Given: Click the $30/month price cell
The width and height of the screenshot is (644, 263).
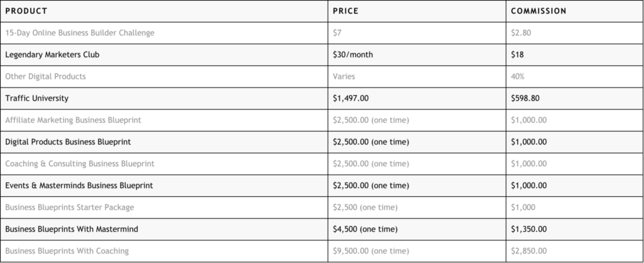Looking at the screenshot, I should [x=353, y=55].
